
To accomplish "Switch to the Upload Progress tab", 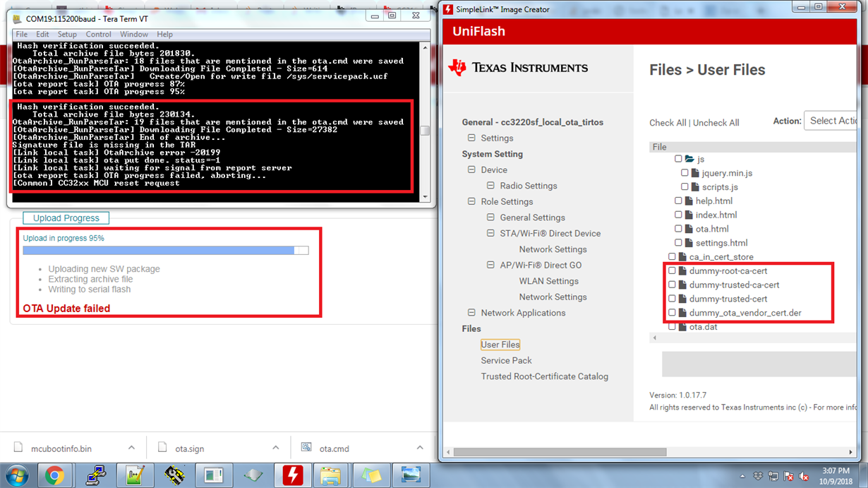I will (66, 218).
